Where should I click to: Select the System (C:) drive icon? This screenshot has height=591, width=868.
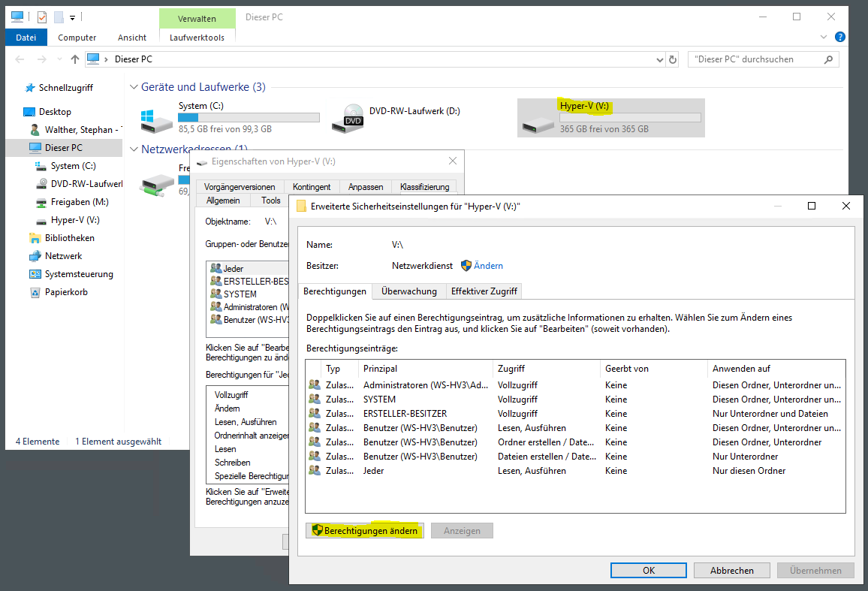point(156,121)
